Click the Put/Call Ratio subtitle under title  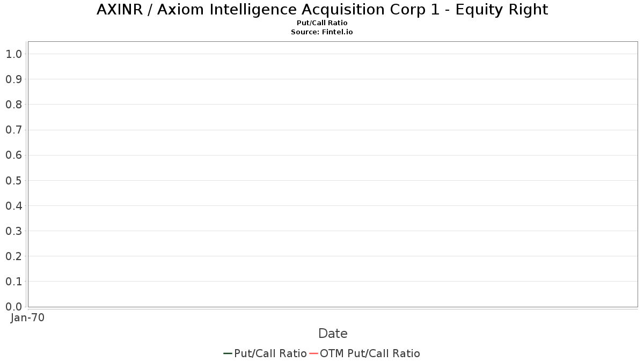[x=322, y=23]
